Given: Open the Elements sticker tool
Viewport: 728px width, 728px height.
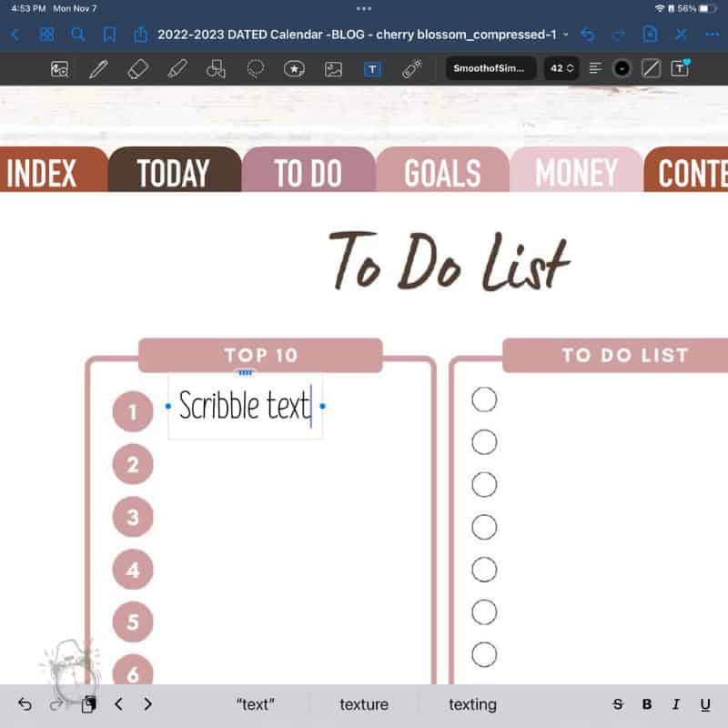Looking at the screenshot, I should click(294, 69).
